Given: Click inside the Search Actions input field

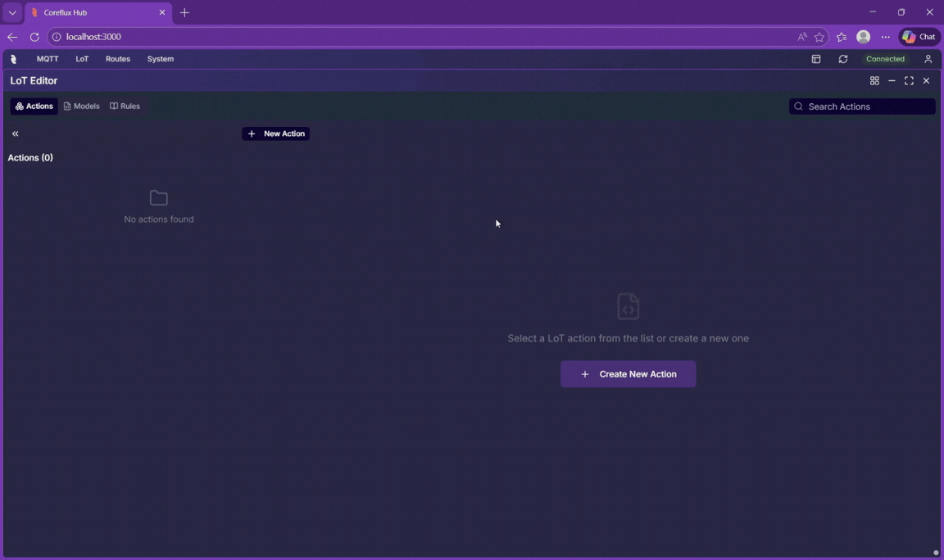Looking at the screenshot, I should 860,106.
